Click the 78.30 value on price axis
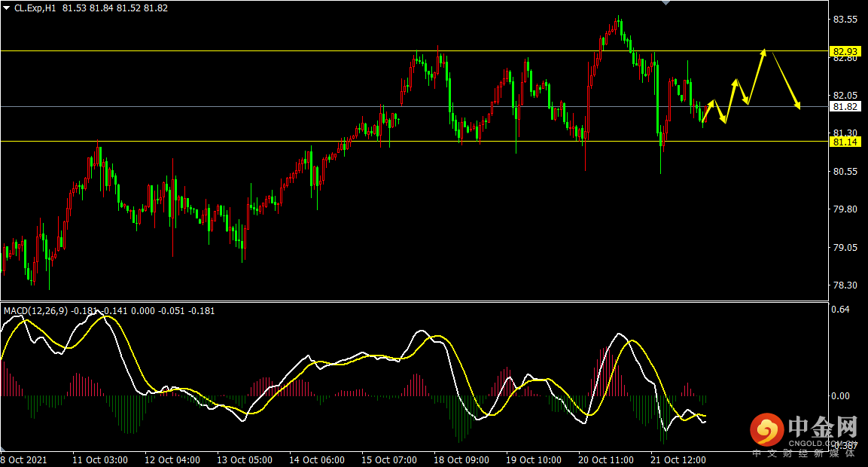This screenshot has height=467, width=868. [x=845, y=285]
